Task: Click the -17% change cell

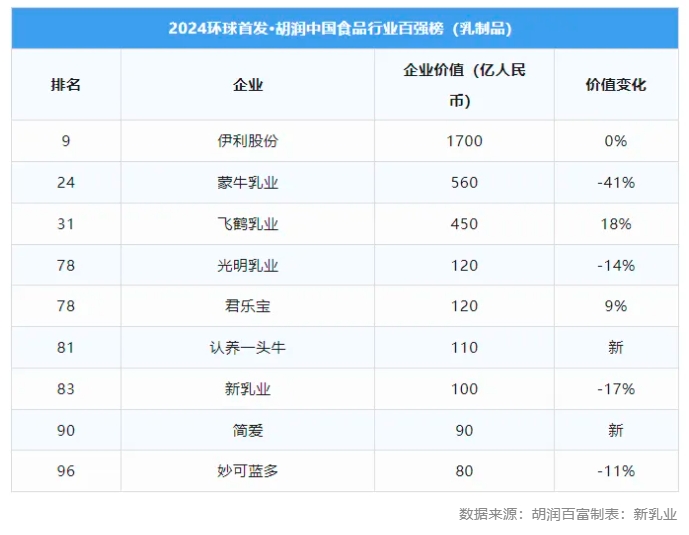Action: pos(616,389)
